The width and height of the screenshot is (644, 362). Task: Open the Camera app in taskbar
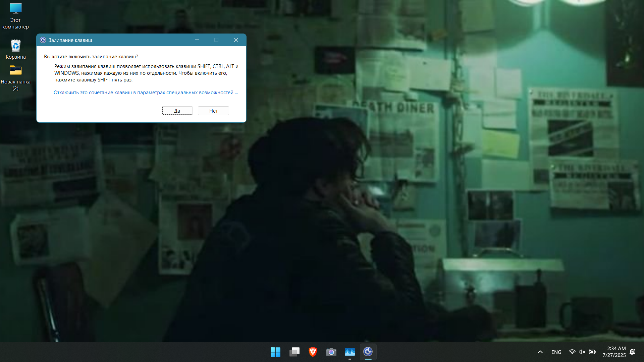(x=331, y=352)
